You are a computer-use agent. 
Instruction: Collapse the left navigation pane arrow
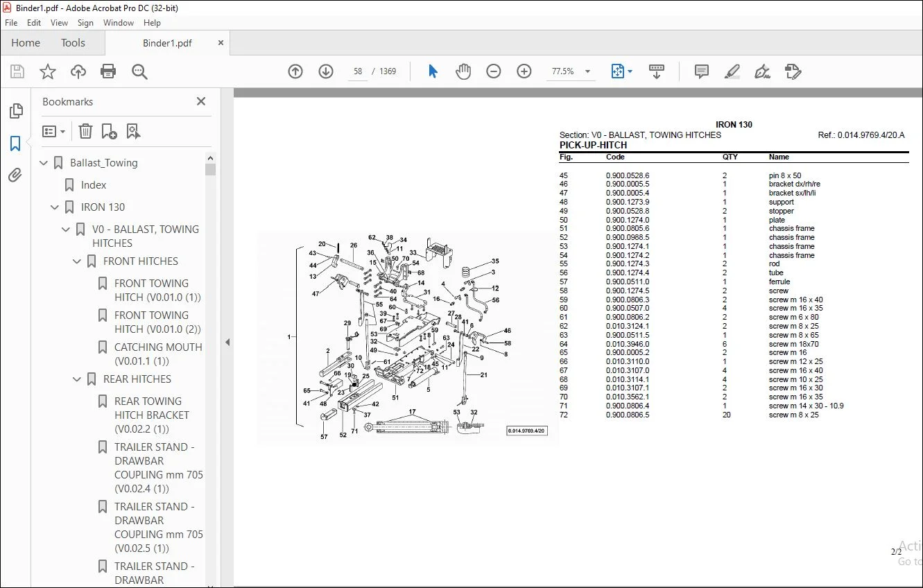pyautogui.click(x=227, y=342)
